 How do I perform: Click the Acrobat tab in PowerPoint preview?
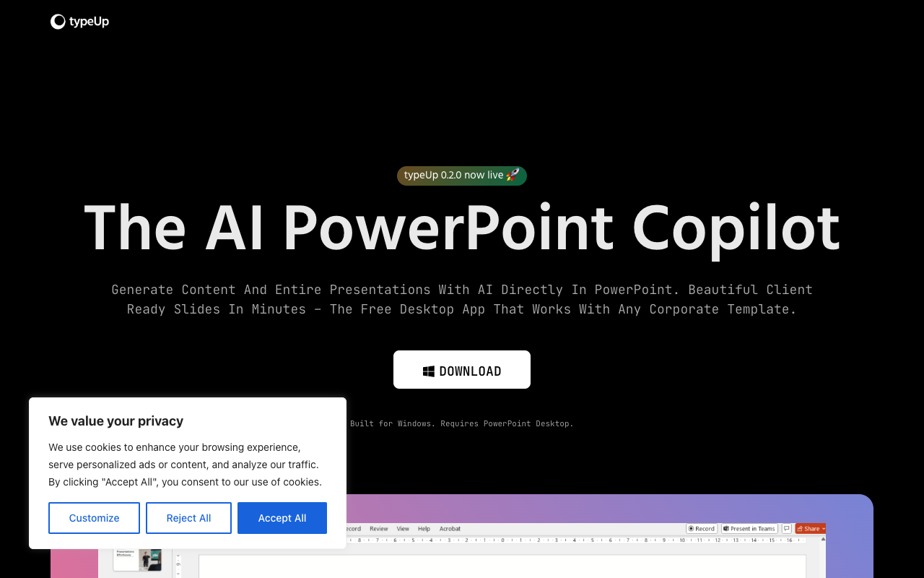[450, 529]
